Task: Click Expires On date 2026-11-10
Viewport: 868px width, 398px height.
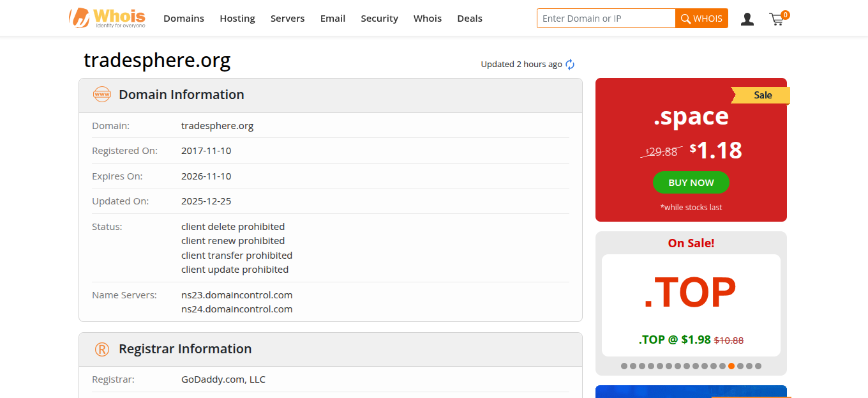Action: tap(206, 176)
